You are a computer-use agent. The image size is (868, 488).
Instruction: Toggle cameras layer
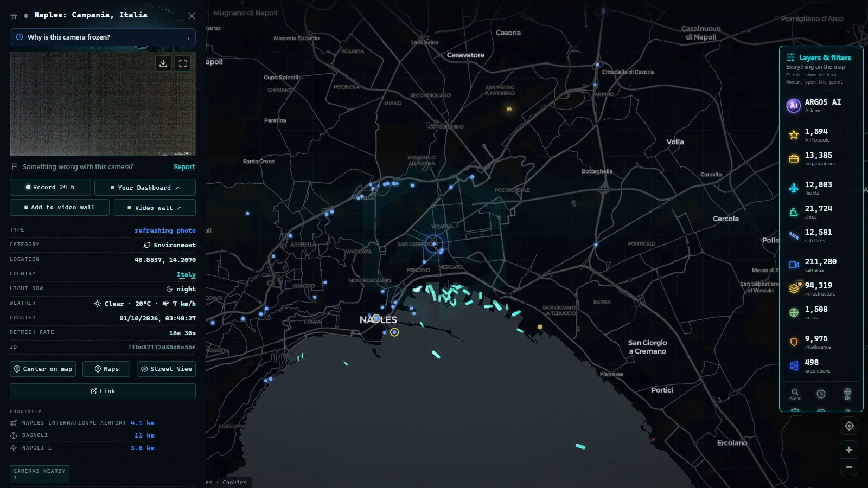point(821,265)
